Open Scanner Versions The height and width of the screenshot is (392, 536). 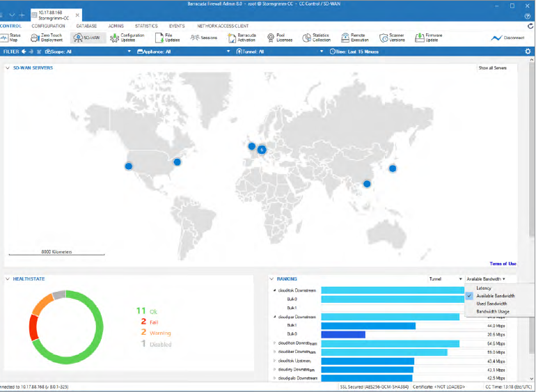(393, 38)
